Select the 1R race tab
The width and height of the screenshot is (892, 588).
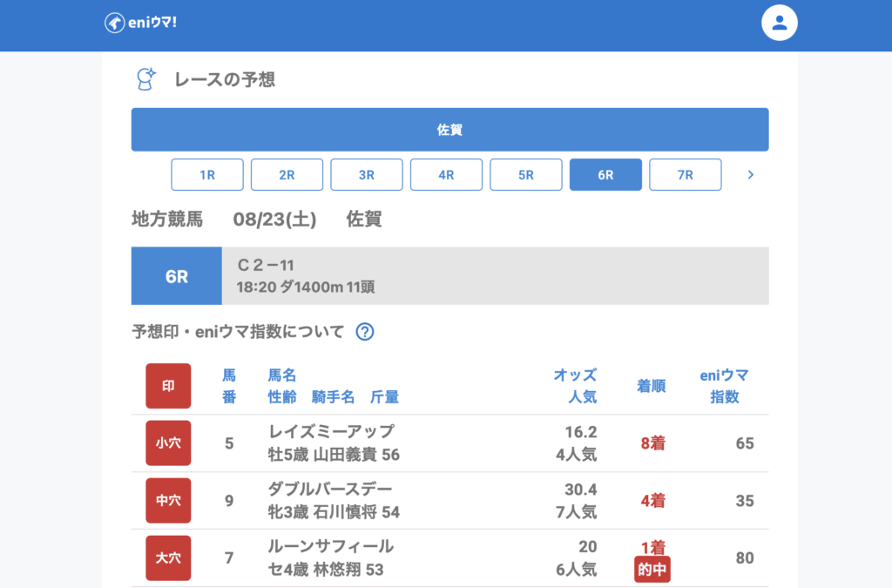207,175
